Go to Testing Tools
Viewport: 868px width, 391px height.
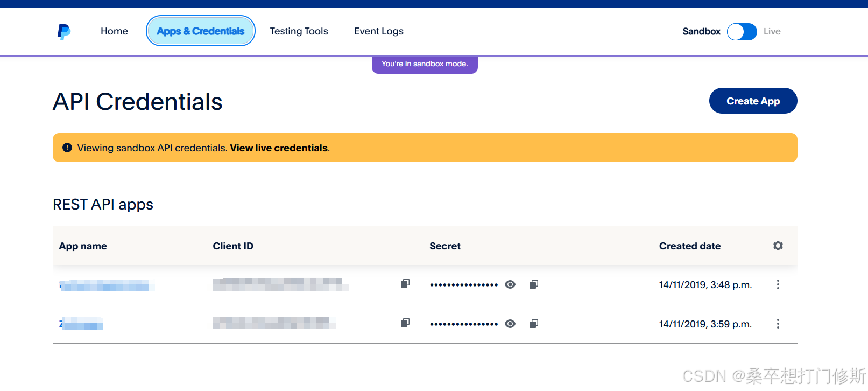pyautogui.click(x=299, y=31)
